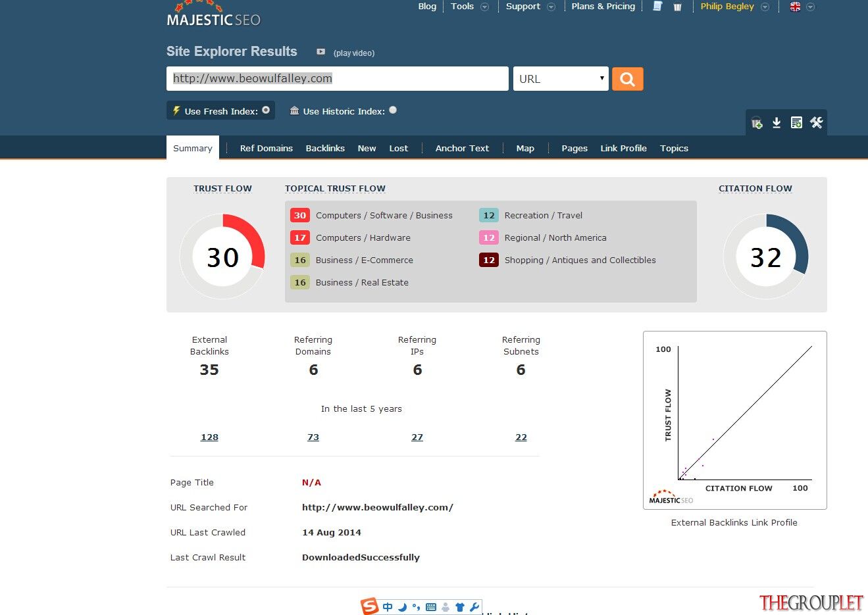Click the moon icon in Sogou bar
The height and width of the screenshot is (615, 868).
402,607
